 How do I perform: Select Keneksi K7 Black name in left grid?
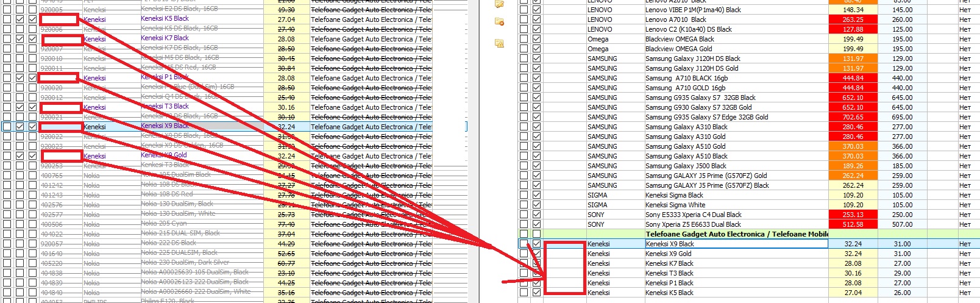tap(165, 38)
